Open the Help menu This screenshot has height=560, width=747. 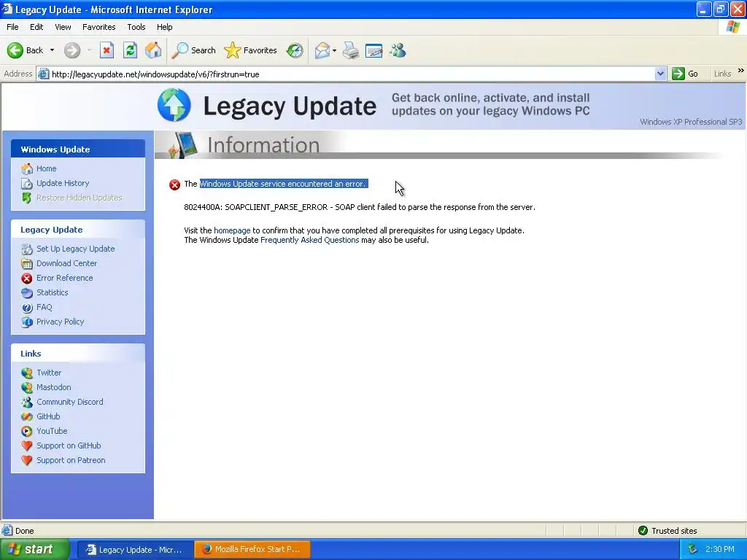[x=164, y=27]
